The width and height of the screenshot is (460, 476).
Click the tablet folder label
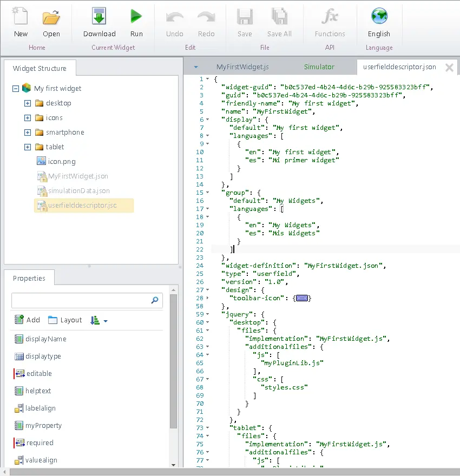pyautogui.click(x=55, y=147)
